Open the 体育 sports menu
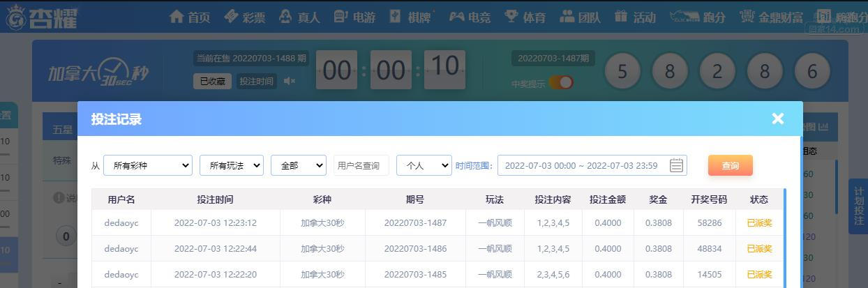Image resolution: width=868 pixels, height=288 pixels. click(x=525, y=17)
